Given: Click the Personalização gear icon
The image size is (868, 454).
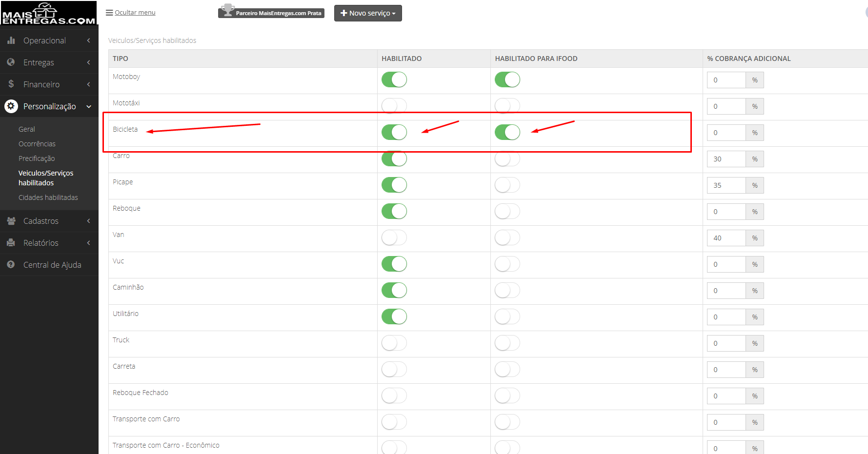Looking at the screenshot, I should (x=11, y=106).
